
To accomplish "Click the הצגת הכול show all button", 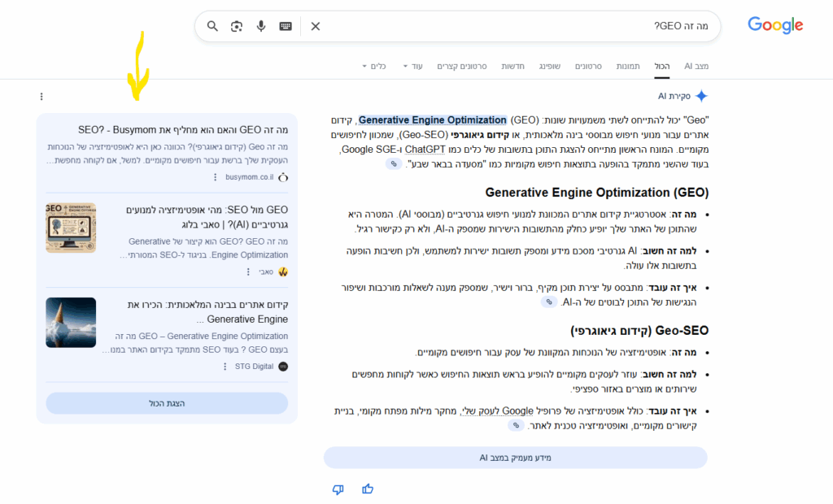I will pyautogui.click(x=167, y=403).
